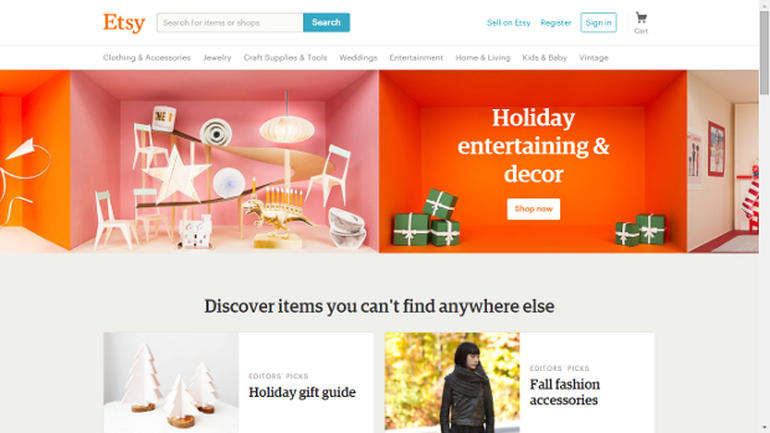Select Craft Supplies & Tools menu
The image size is (770, 433).
pos(285,57)
